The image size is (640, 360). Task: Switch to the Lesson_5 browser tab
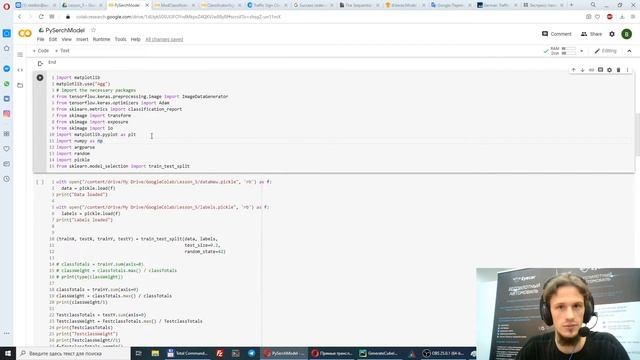pos(81,5)
